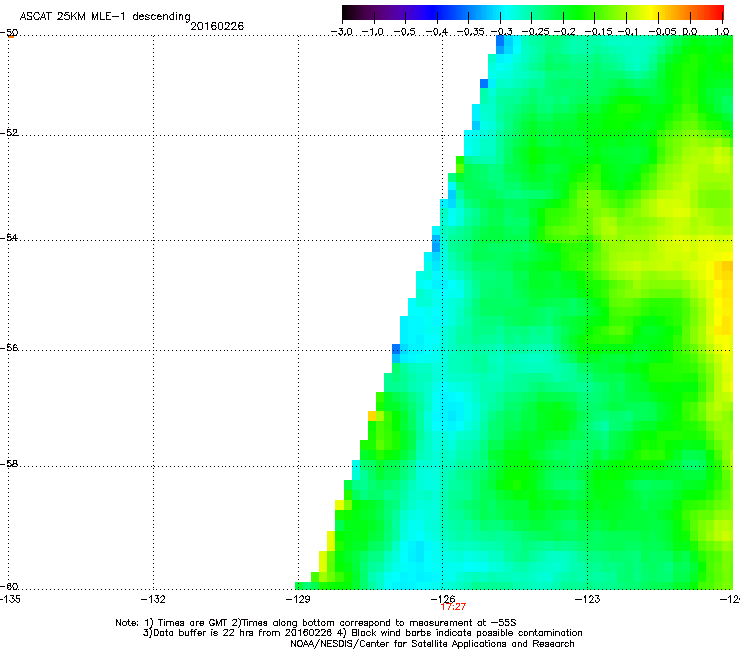Click the red time stamp 17:27
Image resolution: width=740 pixels, height=650 pixels.
click(453, 607)
